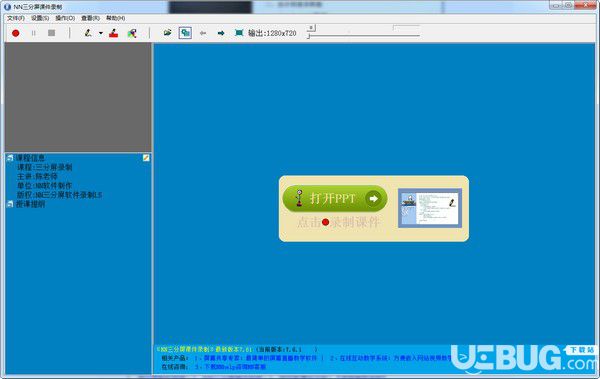The image size is (600, 379).
Task: Start recording with the red record button
Action: pos(16,33)
